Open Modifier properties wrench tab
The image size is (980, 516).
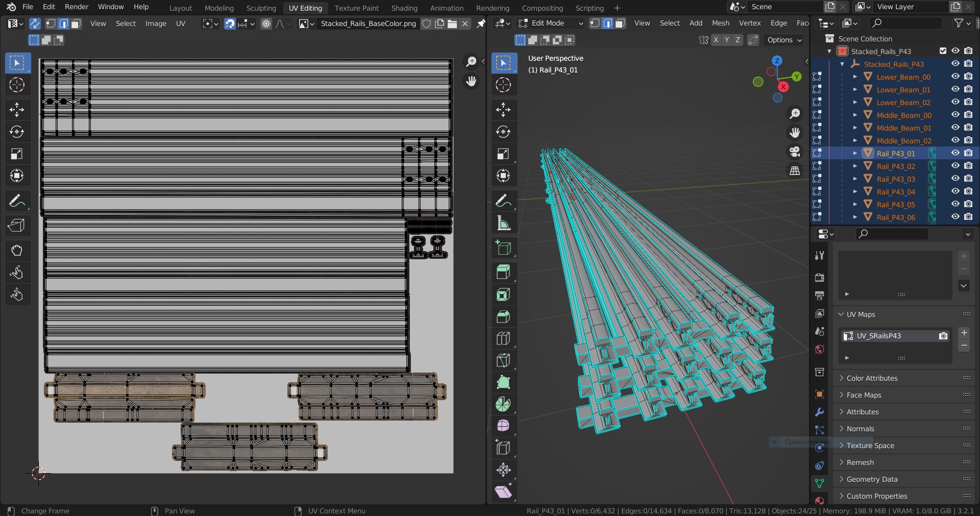pyautogui.click(x=819, y=412)
